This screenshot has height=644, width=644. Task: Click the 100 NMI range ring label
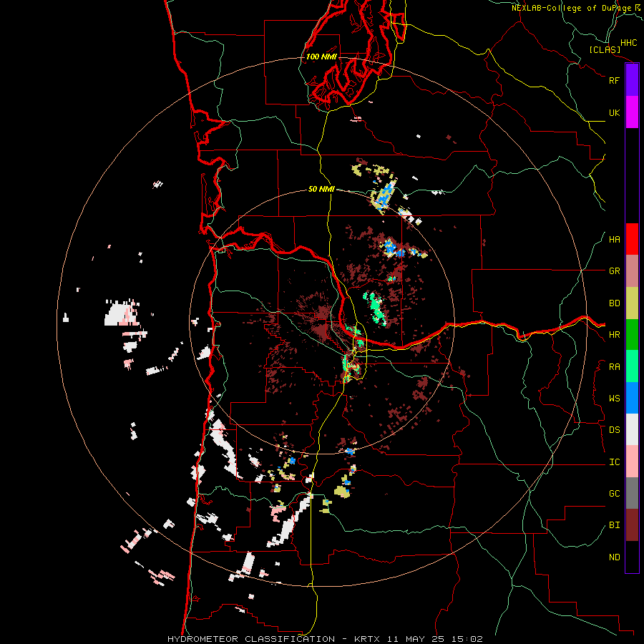tap(321, 57)
